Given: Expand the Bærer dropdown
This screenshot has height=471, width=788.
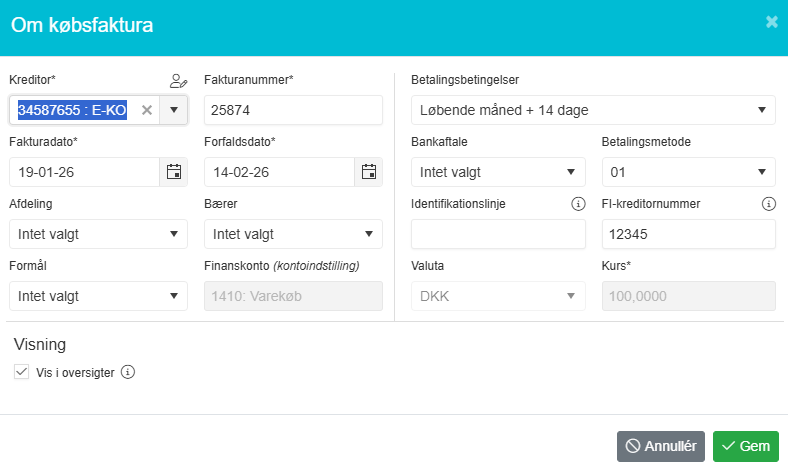Looking at the screenshot, I should [x=293, y=234].
